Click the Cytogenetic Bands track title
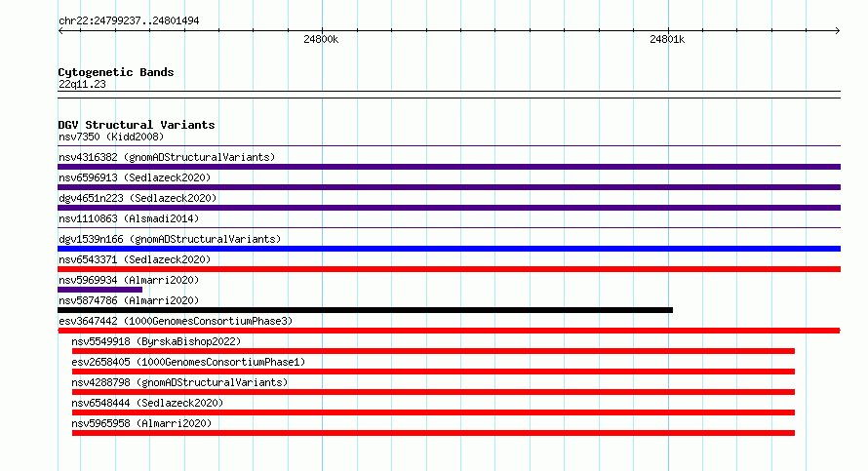This screenshot has width=868, height=471. [x=116, y=72]
